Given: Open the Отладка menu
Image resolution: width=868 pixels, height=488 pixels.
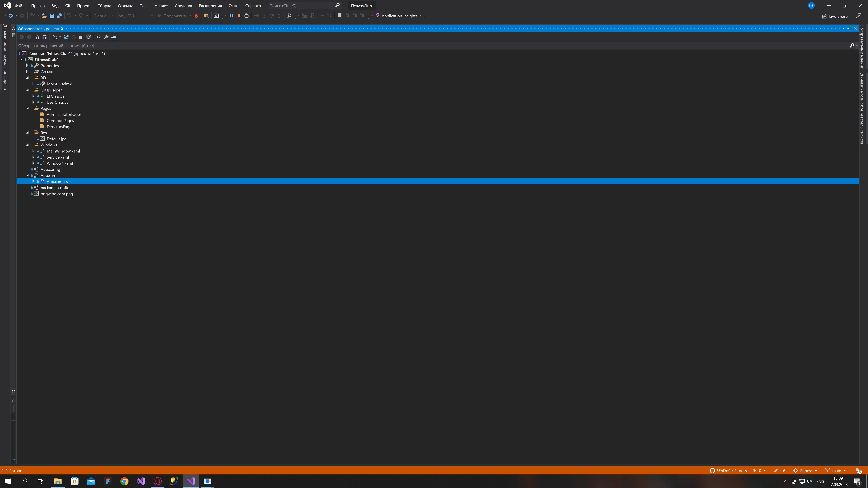Looking at the screenshot, I should [x=125, y=6].
